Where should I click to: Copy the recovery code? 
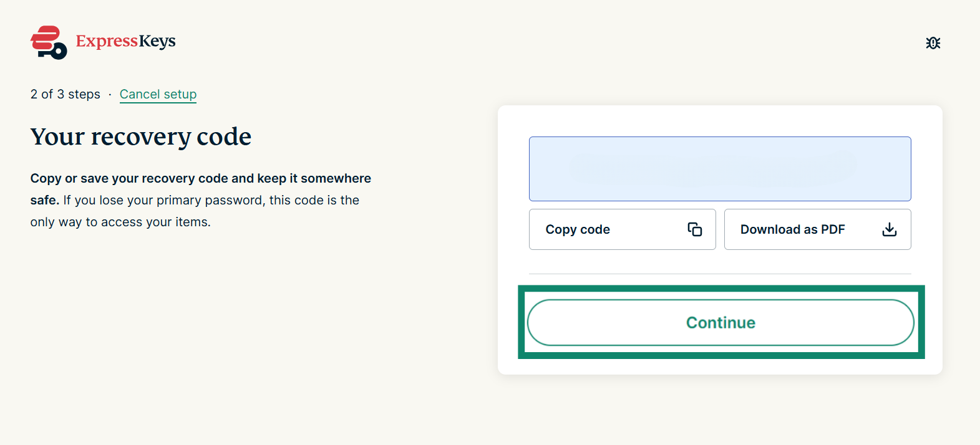point(622,229)
